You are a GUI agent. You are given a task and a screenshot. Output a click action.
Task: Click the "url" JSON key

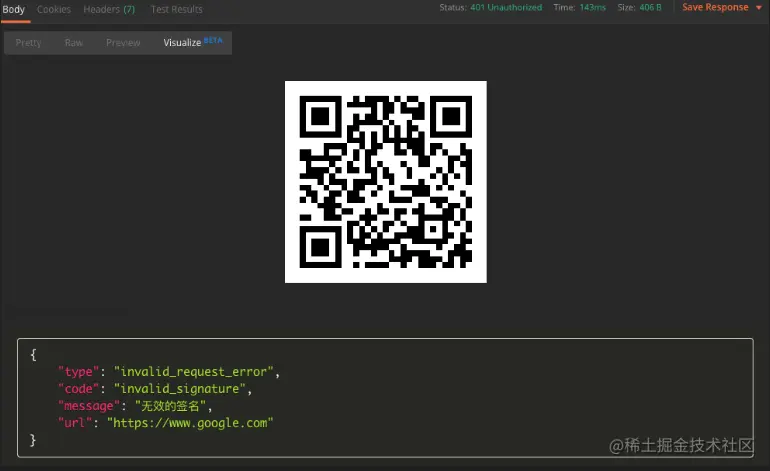75,423
